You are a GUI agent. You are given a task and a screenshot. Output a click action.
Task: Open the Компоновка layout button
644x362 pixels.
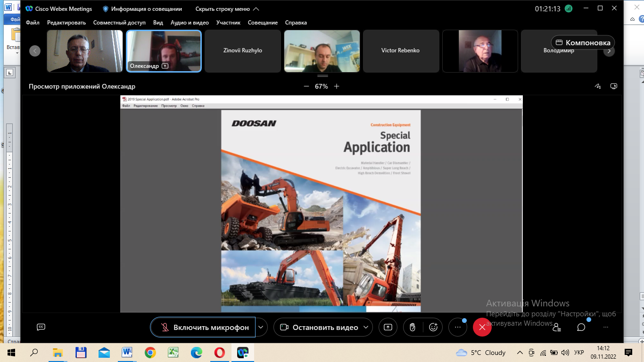(x=583, y=42)
